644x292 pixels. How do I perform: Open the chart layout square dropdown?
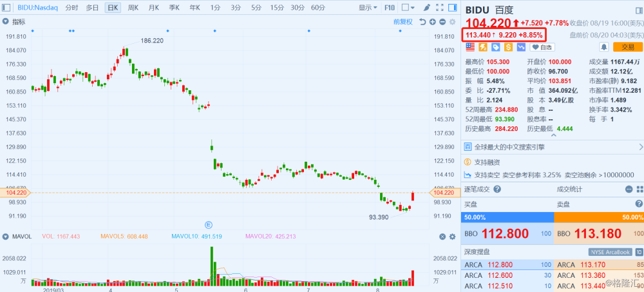tap(408, 7)
